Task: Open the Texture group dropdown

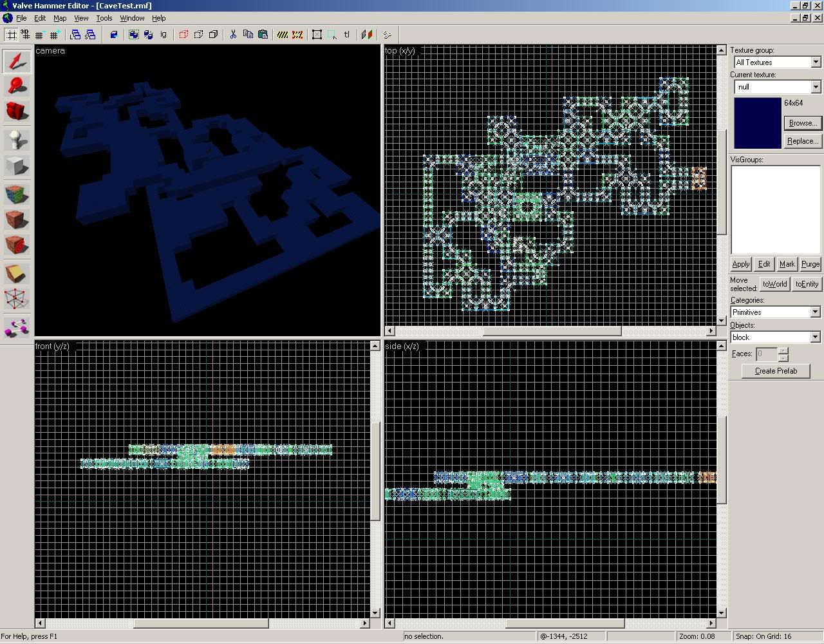Action: (x=816, y=62)
